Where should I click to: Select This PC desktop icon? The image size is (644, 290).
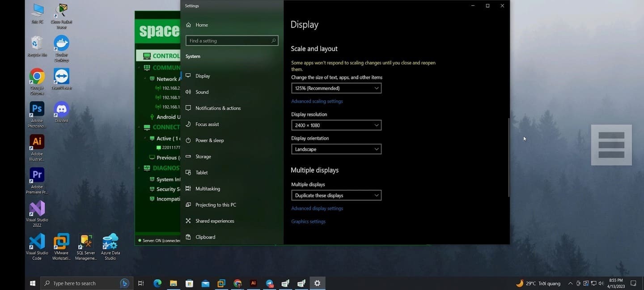(37, 13)
